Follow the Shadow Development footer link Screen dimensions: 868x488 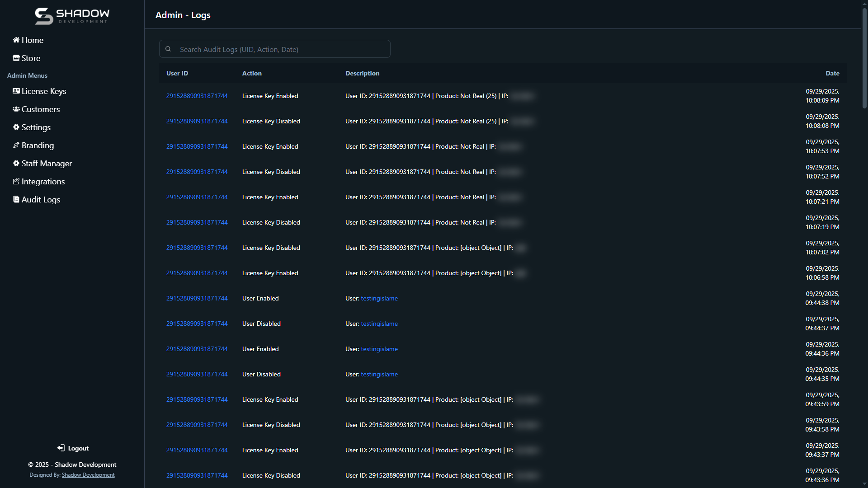[x=88, y=475]
